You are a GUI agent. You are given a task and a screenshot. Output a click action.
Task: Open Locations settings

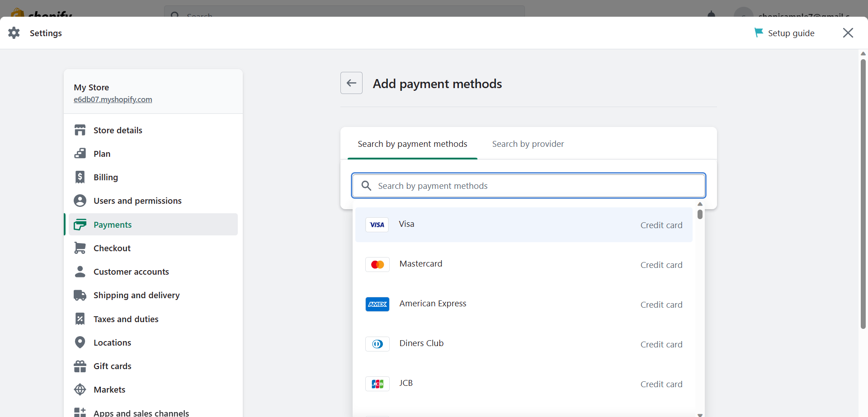coord(153,342)
